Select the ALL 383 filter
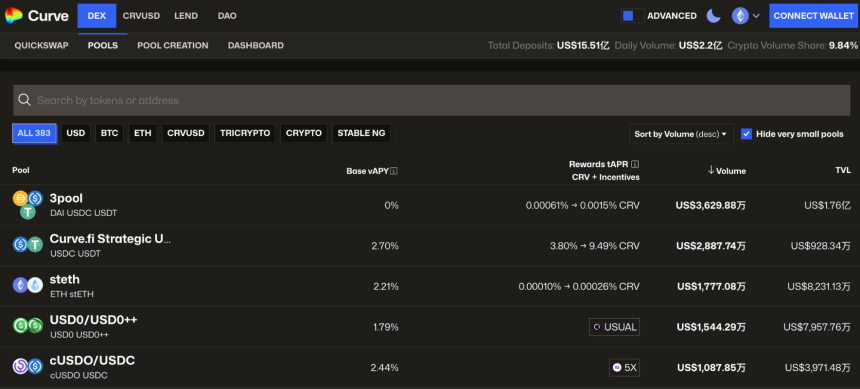This screenshot has height=389, width=860. click(x=34, y=133)
